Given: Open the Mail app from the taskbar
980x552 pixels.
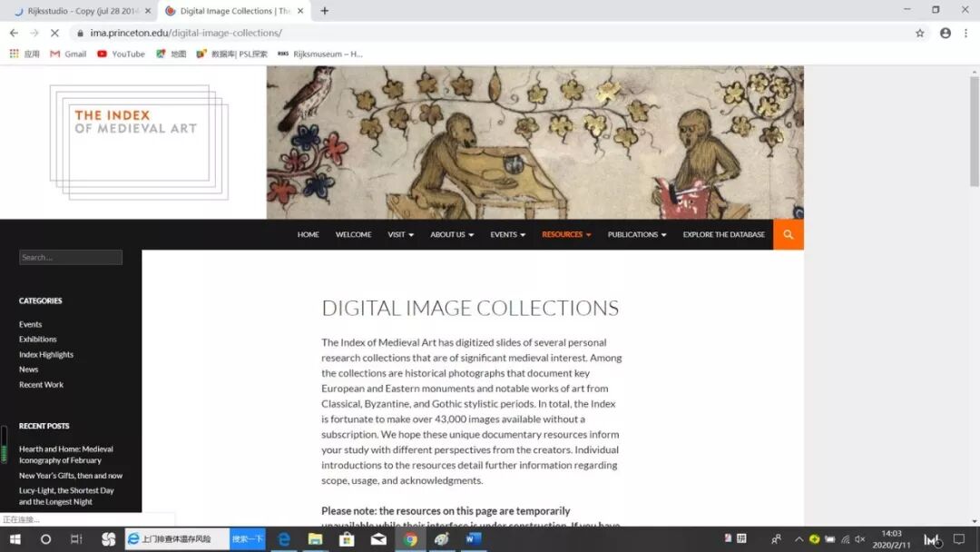Looking at the screenshot, I should (x=378, y=539).
